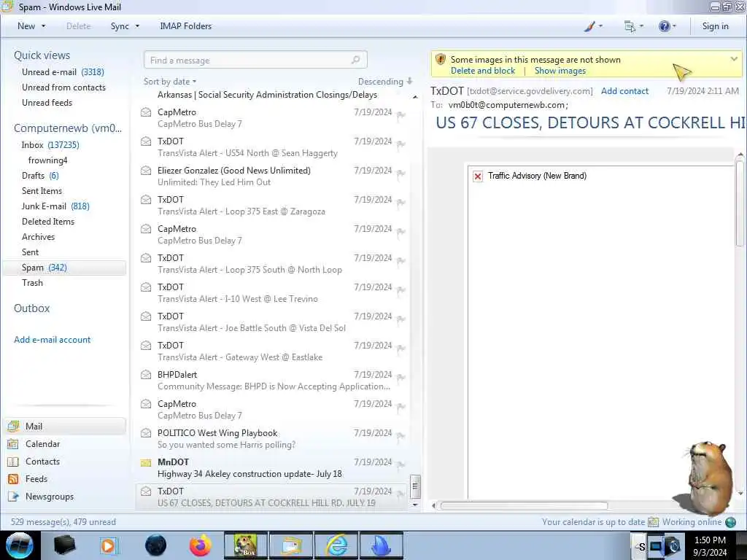Expand the Menus icon dropdown arrow
Image resolution: width=747 pixels, height=560 pixels.
pos(641,26)
